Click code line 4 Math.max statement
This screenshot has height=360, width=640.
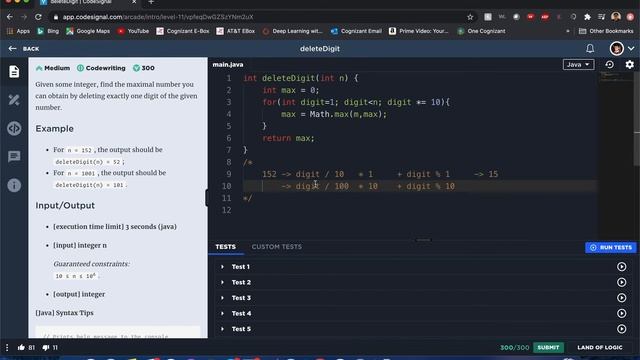[x=333, y=114]
